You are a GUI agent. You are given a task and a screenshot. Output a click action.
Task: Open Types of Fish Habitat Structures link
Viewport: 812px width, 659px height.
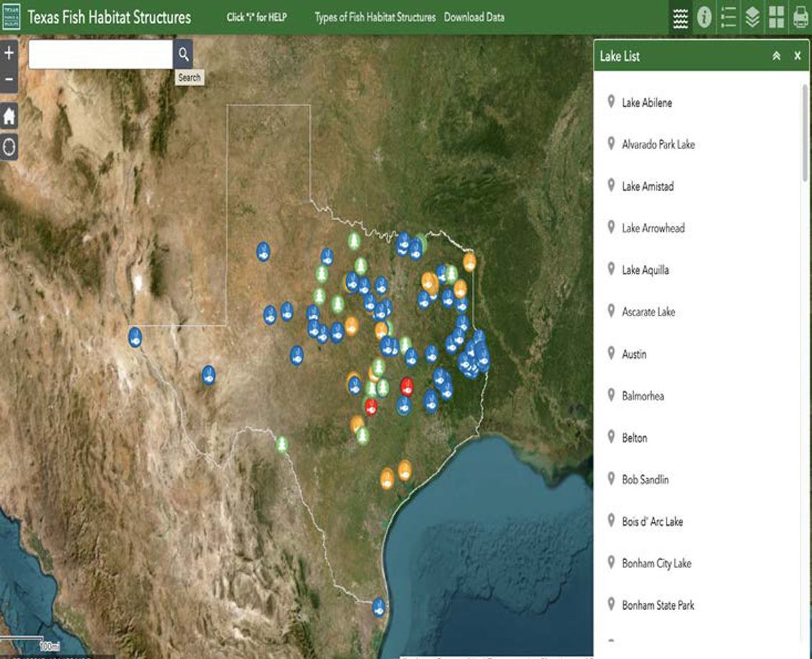click(375, 17)
